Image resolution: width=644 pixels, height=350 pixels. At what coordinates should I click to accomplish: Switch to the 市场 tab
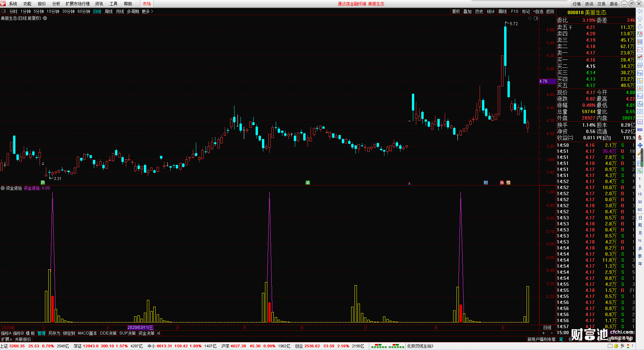point(147,4)
